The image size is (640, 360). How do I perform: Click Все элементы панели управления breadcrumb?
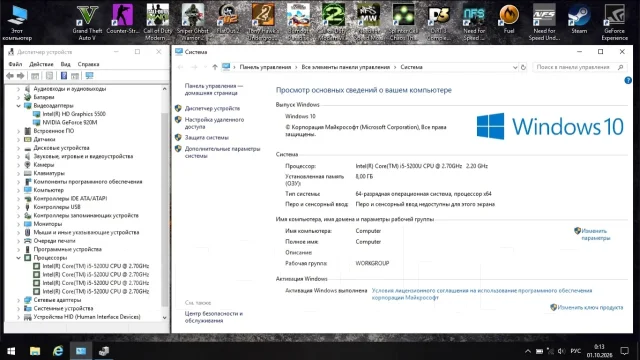click(346, 67)
